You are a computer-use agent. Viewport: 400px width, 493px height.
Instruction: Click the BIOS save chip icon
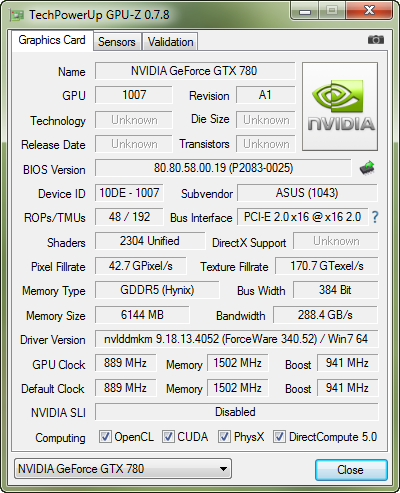(x=367, y=168)
